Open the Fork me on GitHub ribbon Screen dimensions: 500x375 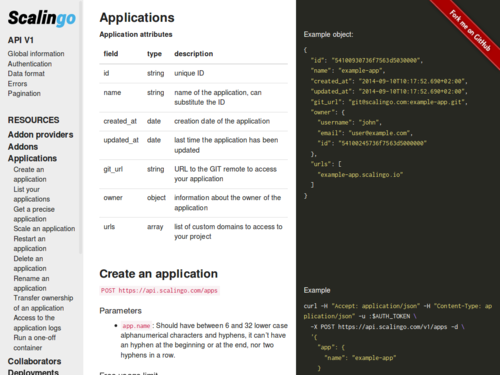(470, 30)
